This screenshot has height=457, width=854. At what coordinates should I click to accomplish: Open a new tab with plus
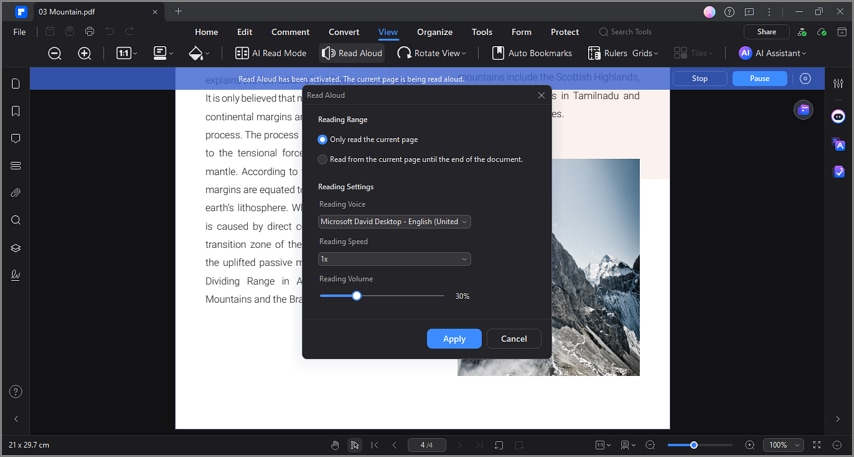pyautogui.click(x=178, y=11)
